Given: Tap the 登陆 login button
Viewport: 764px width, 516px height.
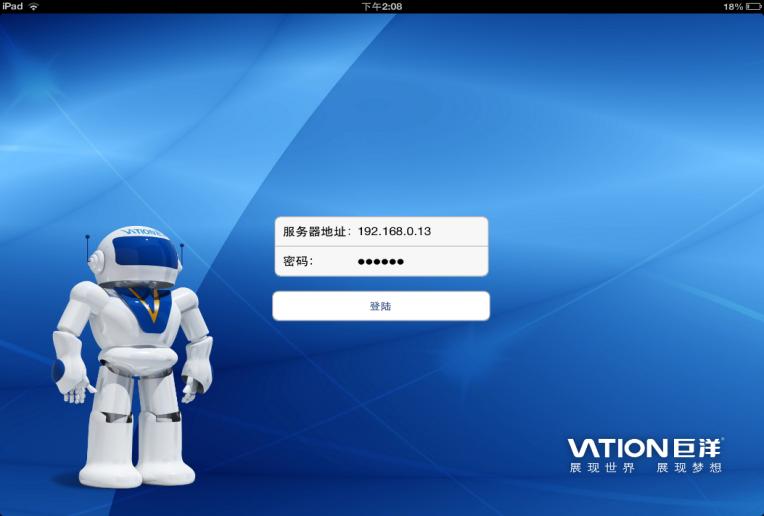Looking at the screenshot, I should coord(381,306).
